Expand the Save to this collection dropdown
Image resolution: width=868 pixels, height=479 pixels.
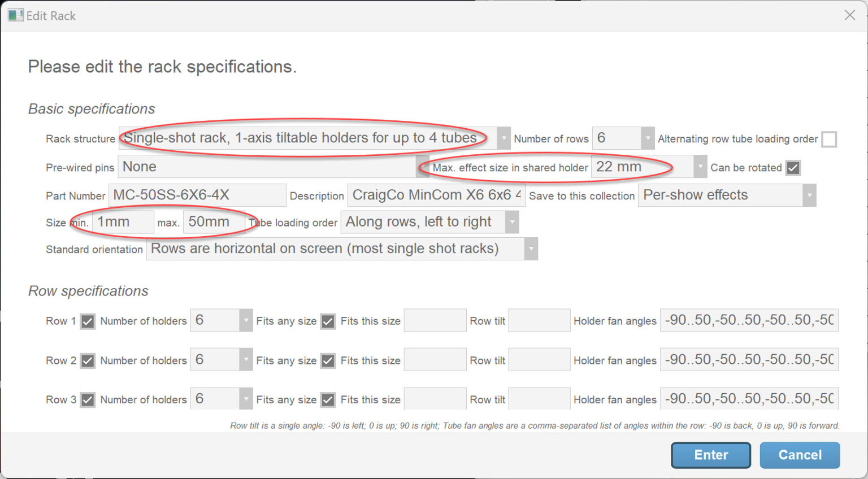tap(809, 195)
